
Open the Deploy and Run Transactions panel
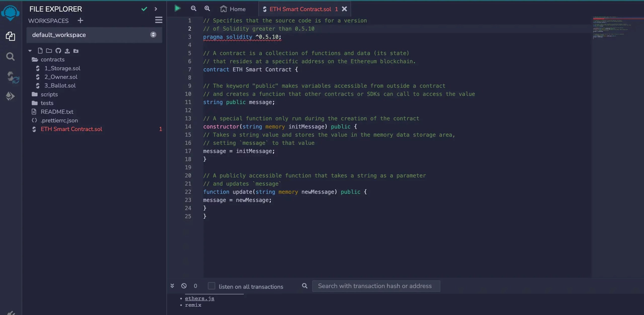[x=10, y=96]
